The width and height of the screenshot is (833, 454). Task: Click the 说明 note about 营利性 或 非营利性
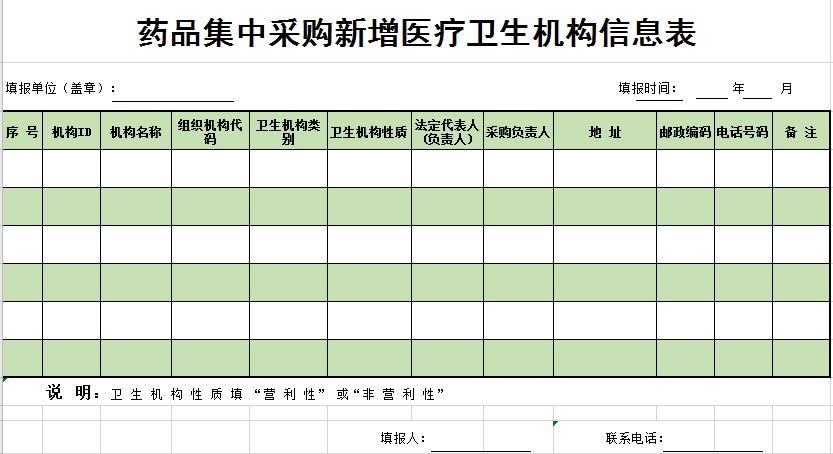tap(245, 393)
